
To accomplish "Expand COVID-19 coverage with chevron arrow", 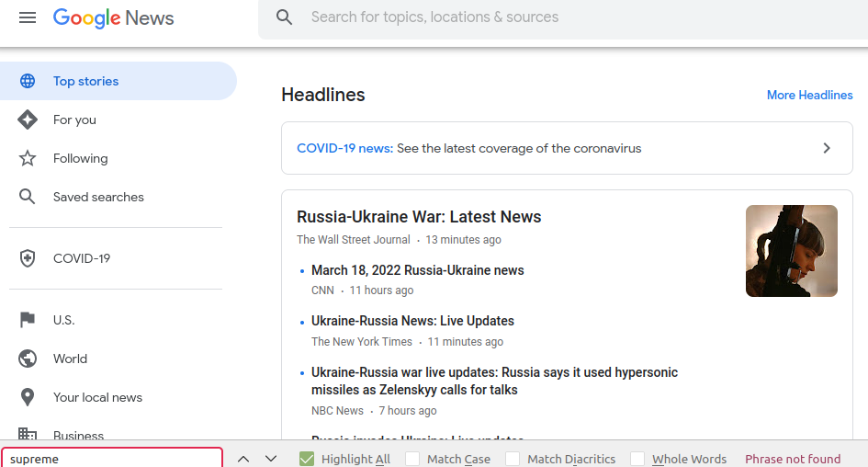I will pyautogui.click(x=827, y=148).
